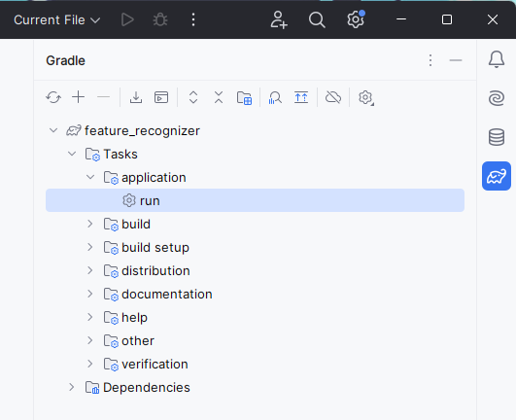The width and height of the screenshot is (516, 420).
Task: Open the Notifications bell icon
Action: [x=497, y=59]
